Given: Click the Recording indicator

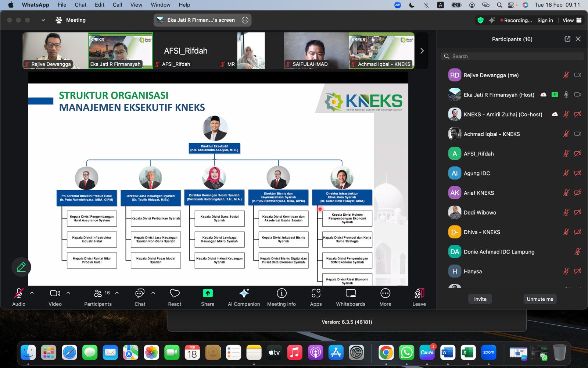Looking at the screenshot, I should click(x=516, y=20).
